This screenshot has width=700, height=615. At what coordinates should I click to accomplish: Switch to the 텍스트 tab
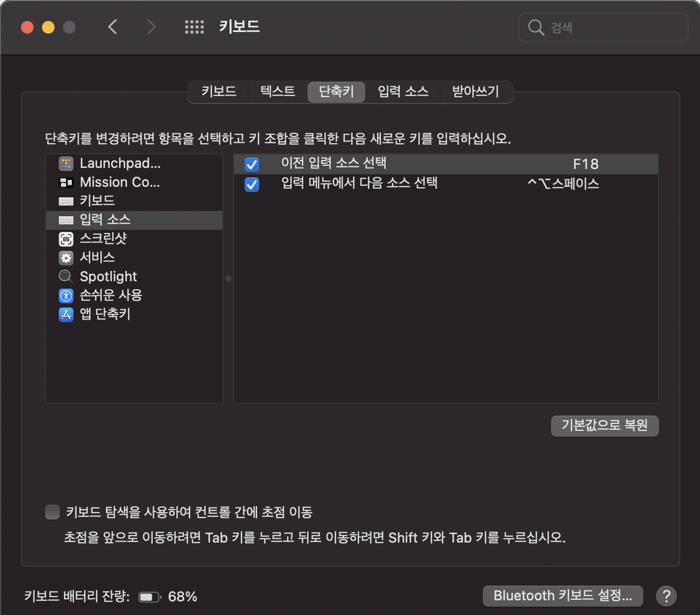coord(278,92)
